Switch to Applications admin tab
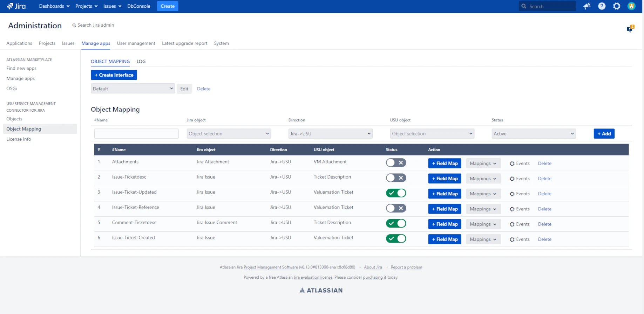The image size is (644, 314). coord(19,43)
